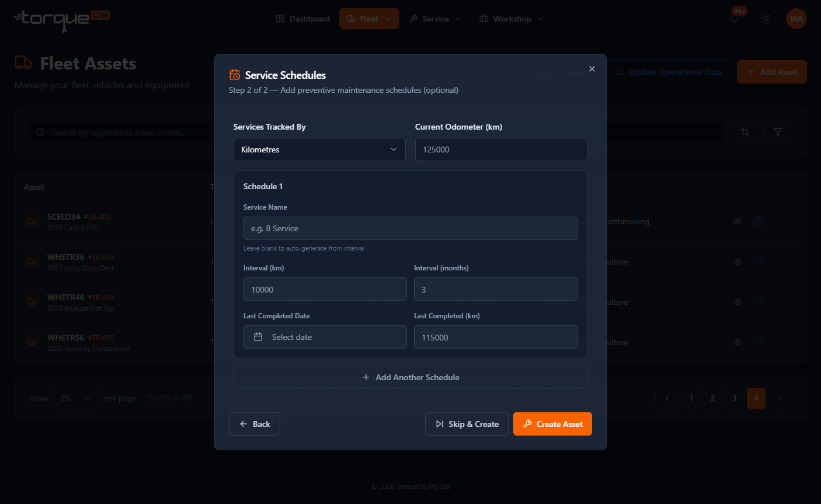821x504 pixels.
Task: Open the filter funnel icon
Action: click(778, 132)
